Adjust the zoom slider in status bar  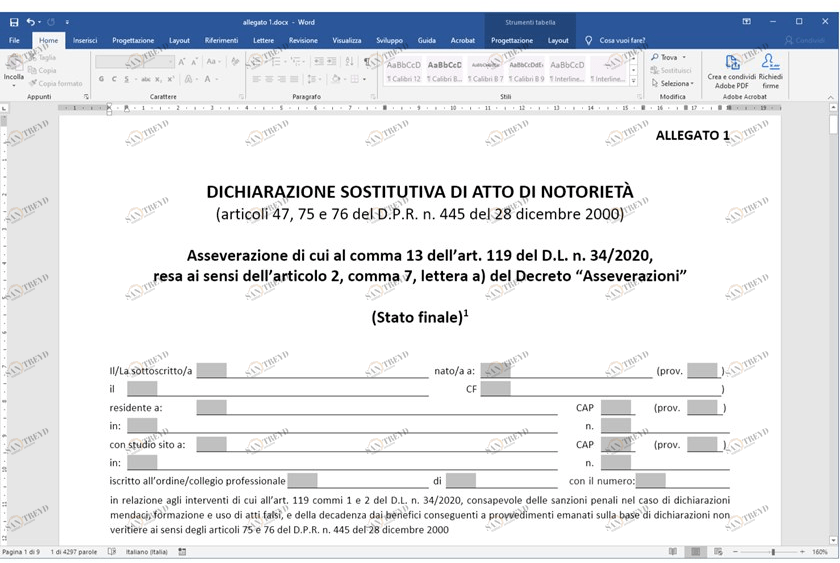[x=772, y=552]
